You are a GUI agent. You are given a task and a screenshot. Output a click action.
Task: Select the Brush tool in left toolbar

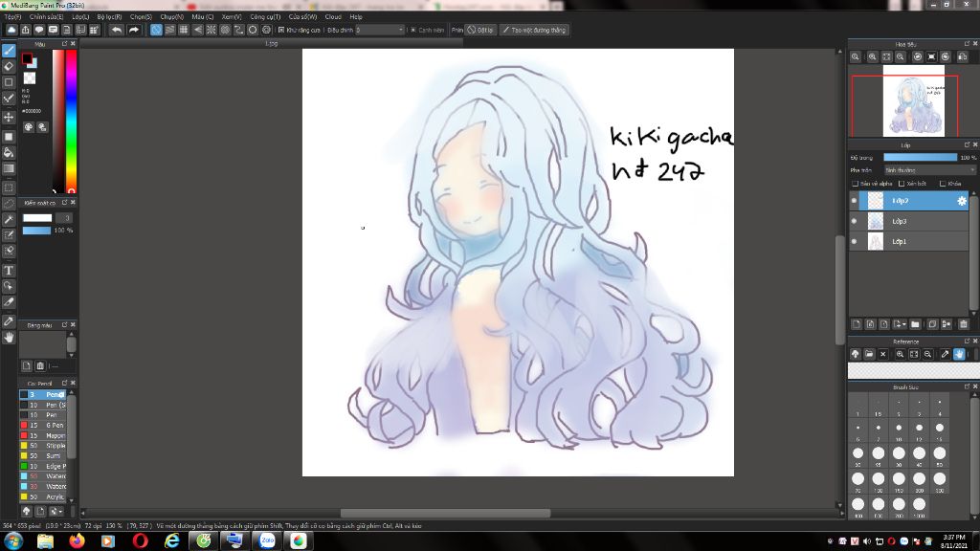tap(9, 50)
